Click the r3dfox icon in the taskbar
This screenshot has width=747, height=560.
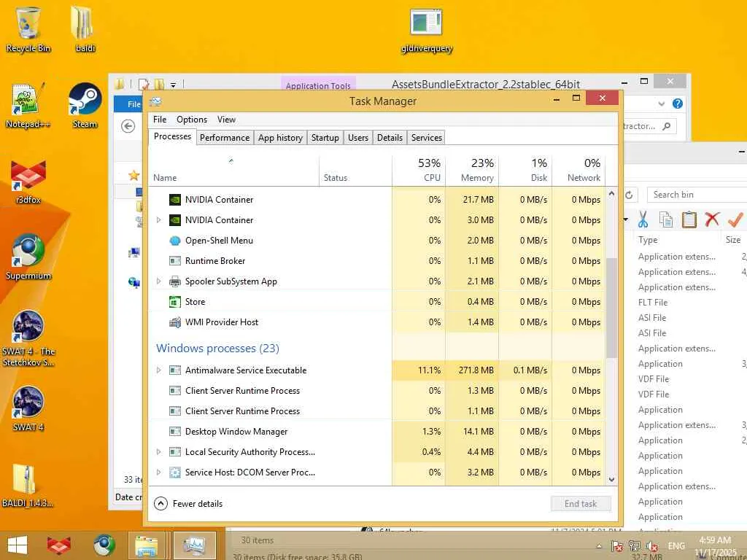coord(58,545)
